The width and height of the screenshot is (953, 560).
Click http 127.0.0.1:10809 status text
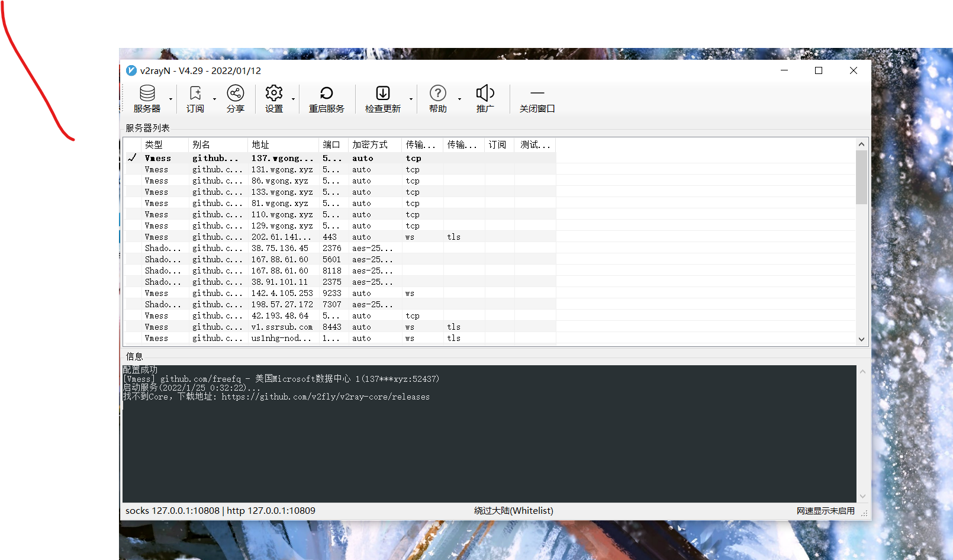[x=271, y=510]
